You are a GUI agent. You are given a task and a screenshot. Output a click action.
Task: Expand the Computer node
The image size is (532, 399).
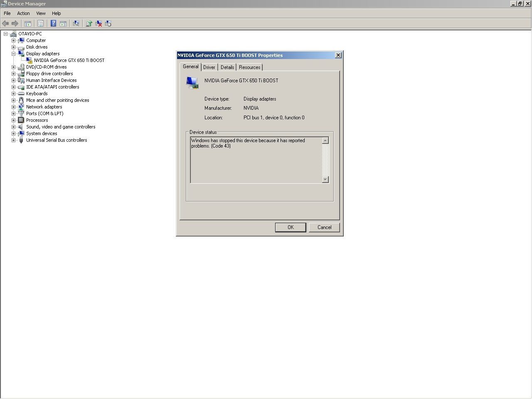tap(13, 40)
